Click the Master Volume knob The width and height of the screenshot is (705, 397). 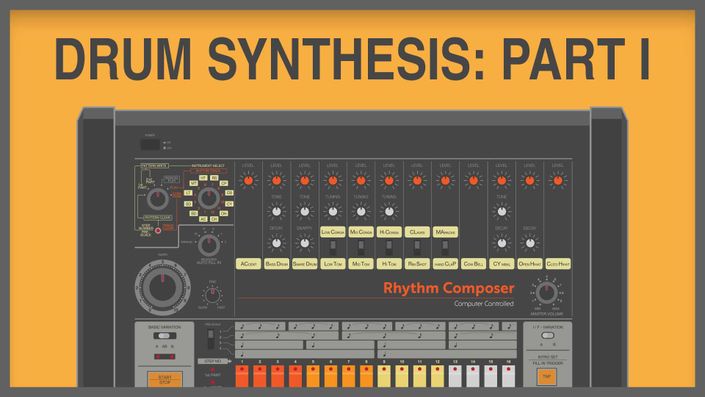tap(547, 293)
